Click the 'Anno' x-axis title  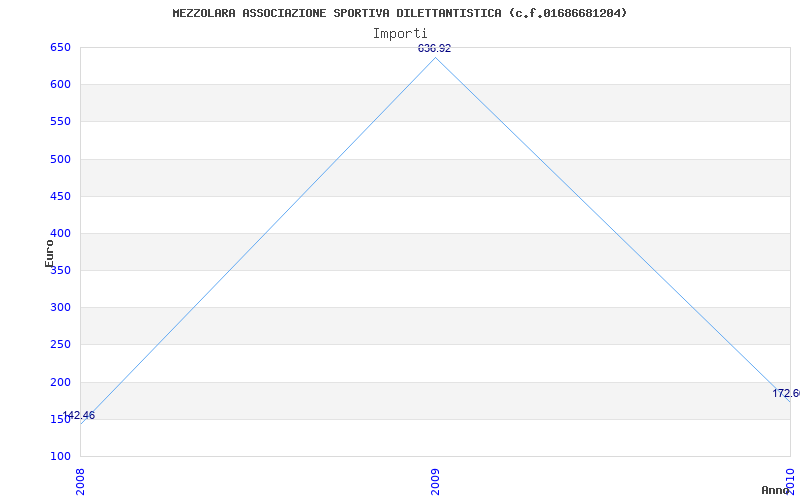click(776, 490)
